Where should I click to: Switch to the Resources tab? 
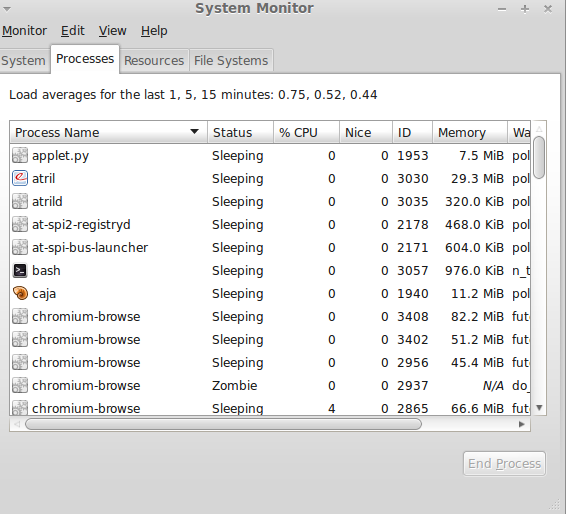coord(154,61)
